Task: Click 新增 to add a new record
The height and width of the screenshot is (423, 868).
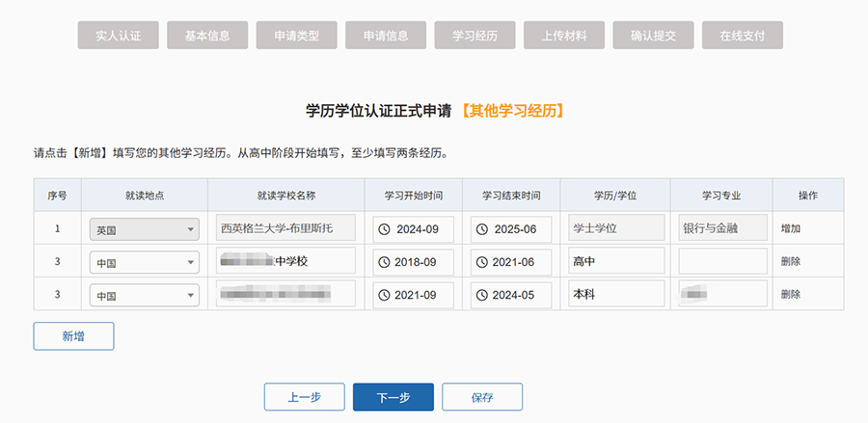Action: [73, 336]
